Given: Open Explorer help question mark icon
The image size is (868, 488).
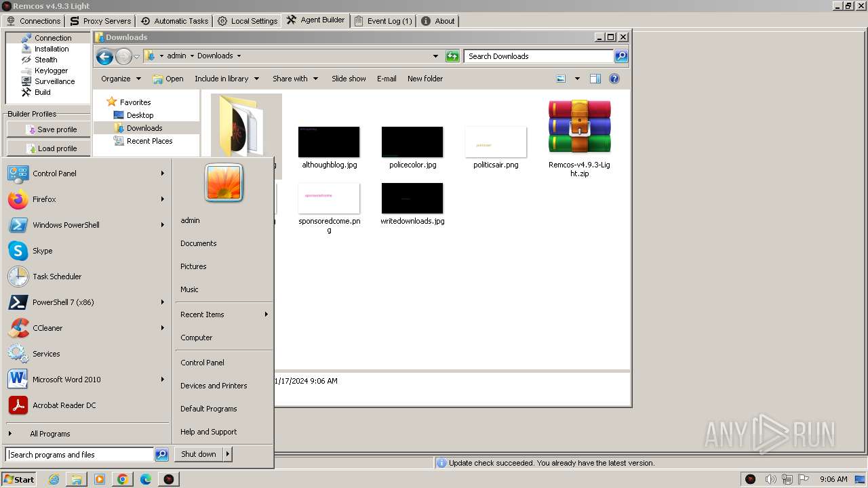Looking at the screenshot, I should (614, 79).
